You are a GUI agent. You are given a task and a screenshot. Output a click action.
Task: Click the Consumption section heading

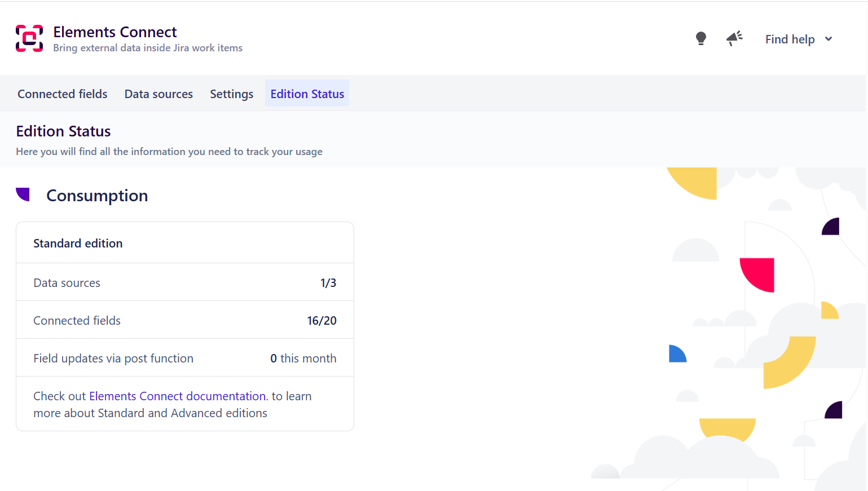97,196
